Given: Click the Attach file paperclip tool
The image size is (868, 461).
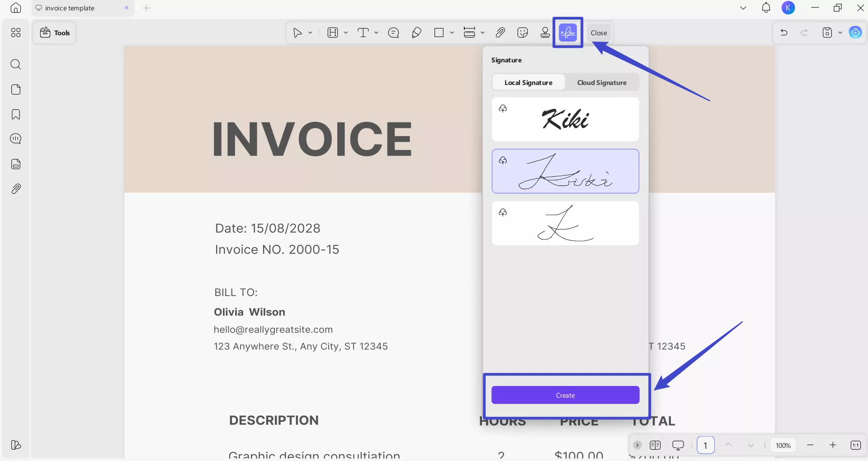Looking at the screenshot, I should [500, 32].
